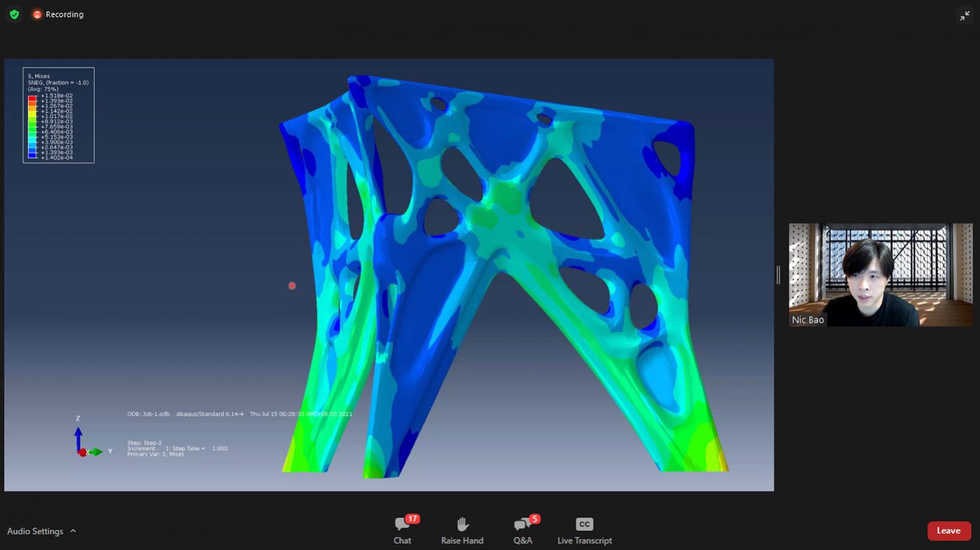Click the Q&A notification badge showing 5
980x550 pixels.
pyautogui.click(x=533, y=518)
